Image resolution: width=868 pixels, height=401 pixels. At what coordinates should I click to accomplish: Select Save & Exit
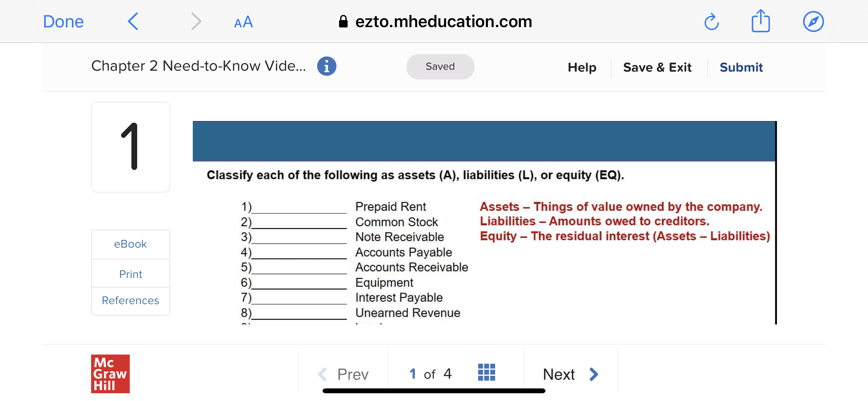pyautogui.click(x=657, y=67)
